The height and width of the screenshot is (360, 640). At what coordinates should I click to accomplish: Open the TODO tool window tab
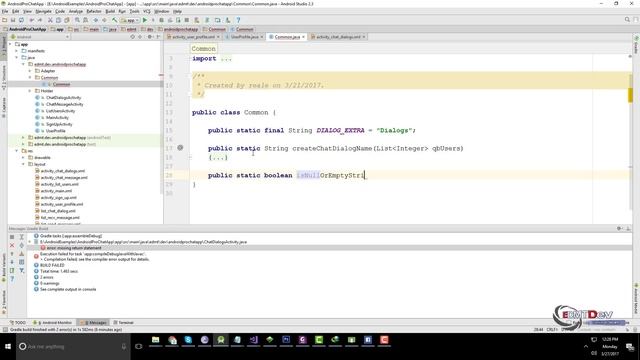pyautogui.click(x=18, y=322)
